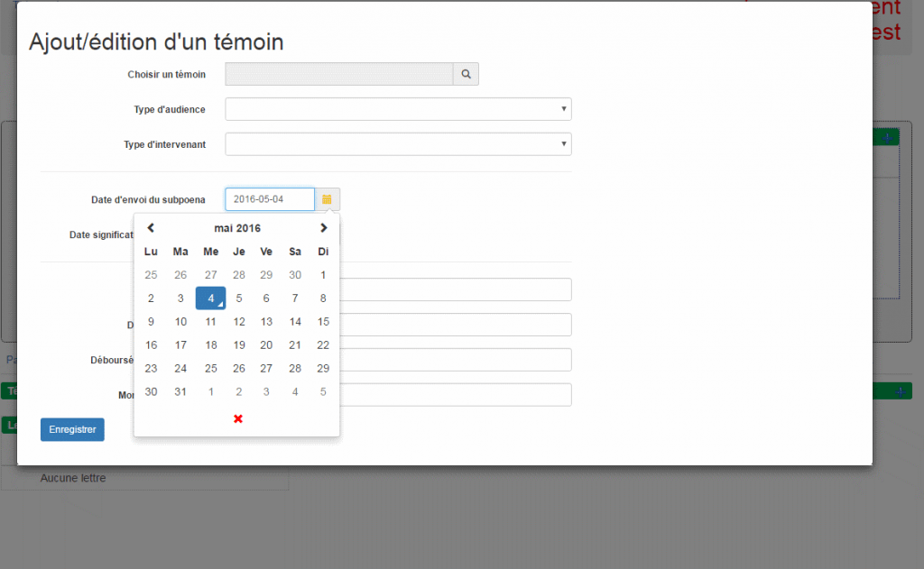Open the calendar icon for subpoena date
The image size is (924, 569).
[327, 199]
